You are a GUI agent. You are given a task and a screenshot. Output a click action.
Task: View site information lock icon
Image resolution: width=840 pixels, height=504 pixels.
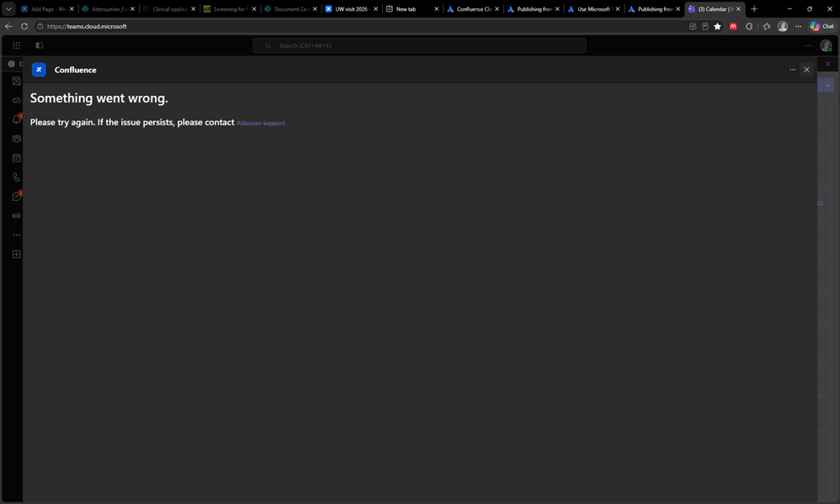[40, 26]
